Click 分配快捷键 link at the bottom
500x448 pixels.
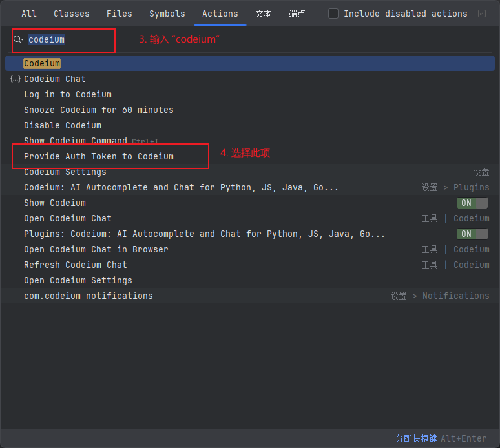tap(416, 438)
